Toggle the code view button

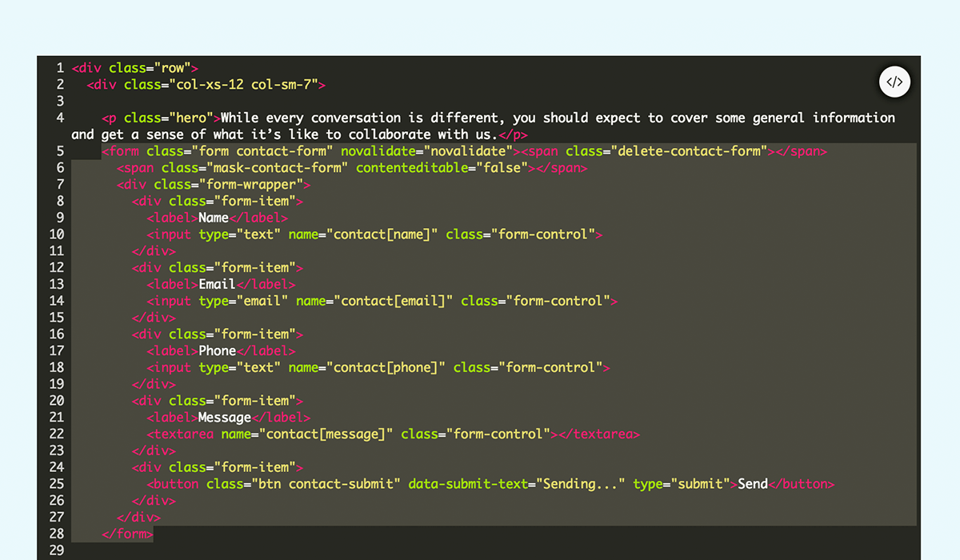tap(894, 82)
